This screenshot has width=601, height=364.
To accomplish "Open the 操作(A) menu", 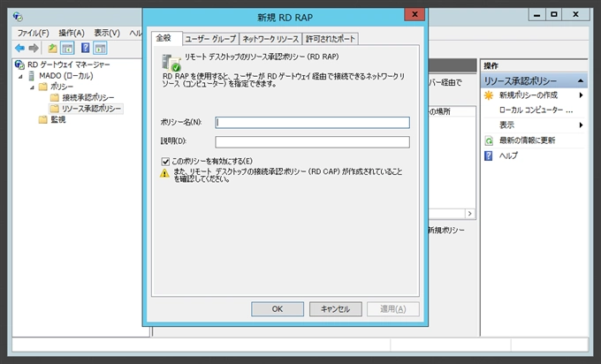I will (72, 33).
